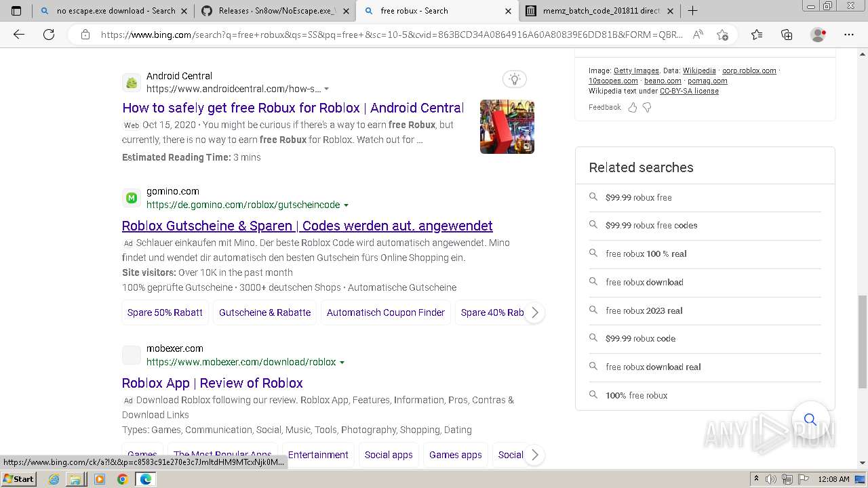Viewport: 868px width, 488px height.
Task: View site information lock icon
Action: click(x=85, y=35)
